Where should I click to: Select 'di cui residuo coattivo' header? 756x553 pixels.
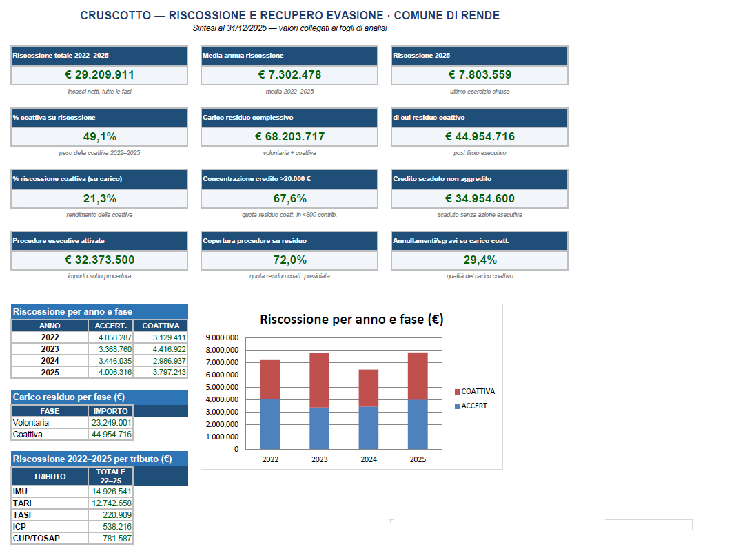[x=480, y=118]
